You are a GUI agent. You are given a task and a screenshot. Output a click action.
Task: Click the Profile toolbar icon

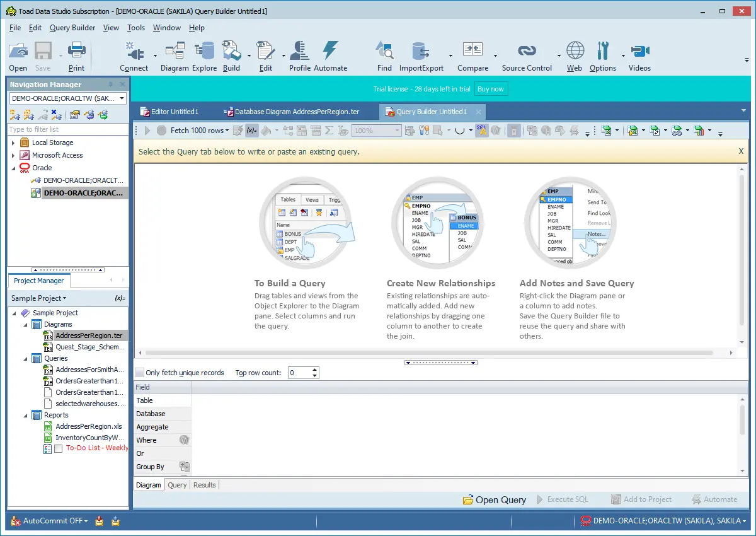[x=300, y=56]
